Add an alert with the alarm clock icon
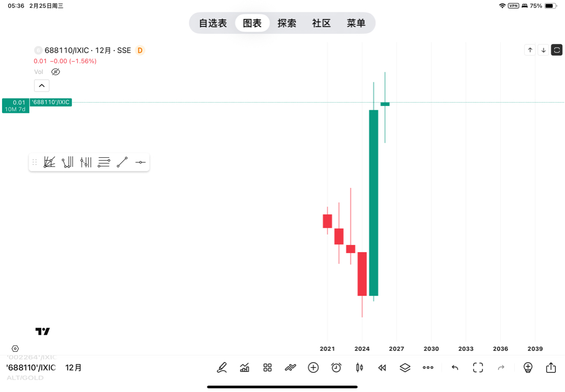This screenshot has width=565, height=392. tap(336, 367)
